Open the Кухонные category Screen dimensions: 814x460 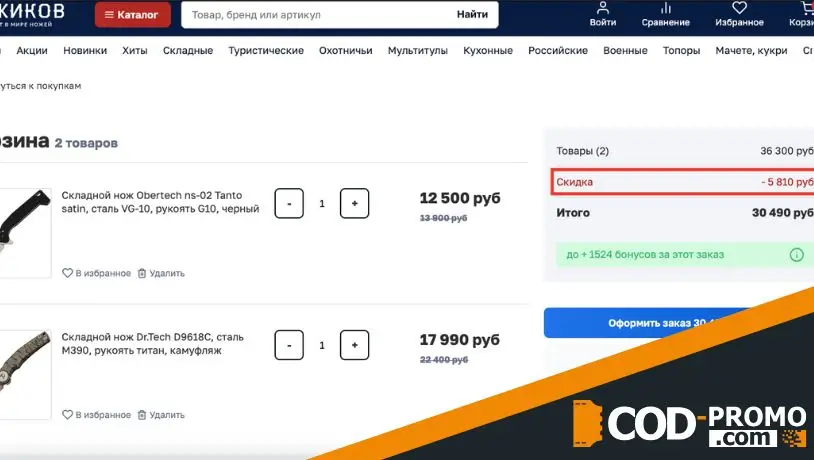click(488, 50)
